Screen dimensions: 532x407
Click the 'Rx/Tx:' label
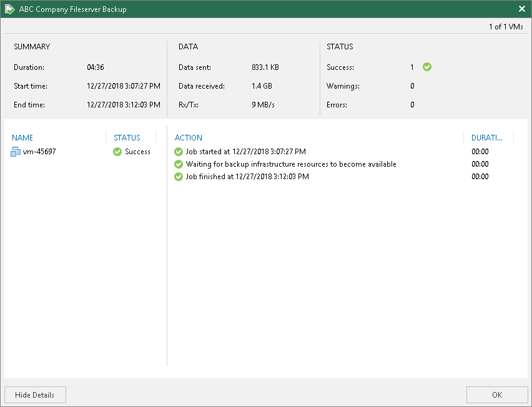click(189, 105)
